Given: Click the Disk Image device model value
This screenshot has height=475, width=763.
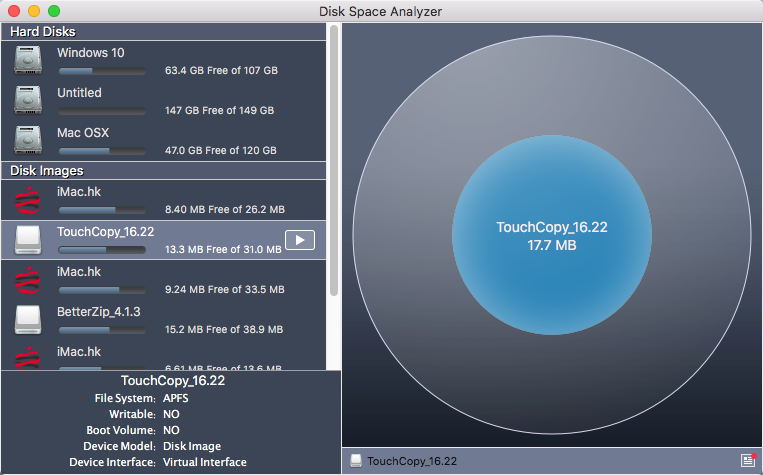Looking at the screenshot, I should point(192,446).
